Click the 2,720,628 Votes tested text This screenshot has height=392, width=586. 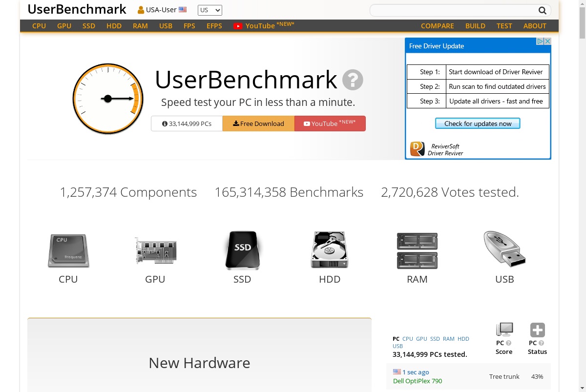[450, 192]
